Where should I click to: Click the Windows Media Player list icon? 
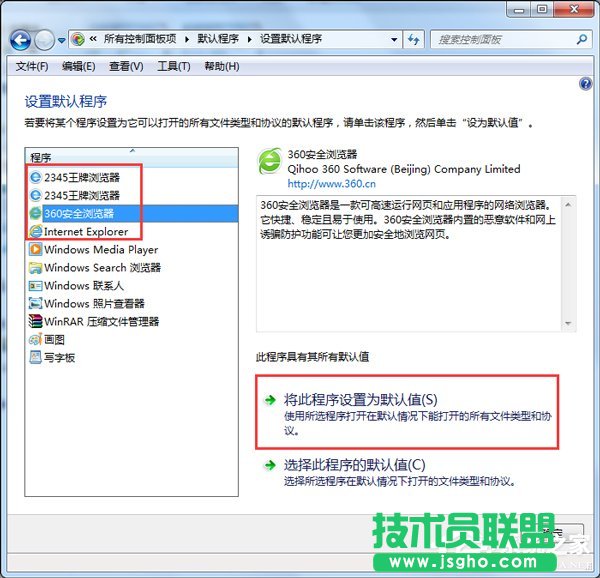tap(36, 249)
